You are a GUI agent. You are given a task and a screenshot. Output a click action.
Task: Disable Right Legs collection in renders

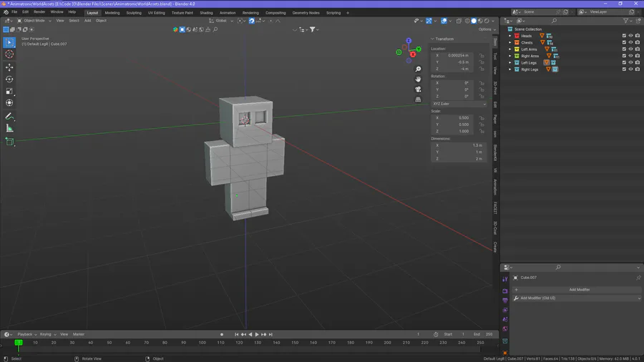click(x=638, y=69)
